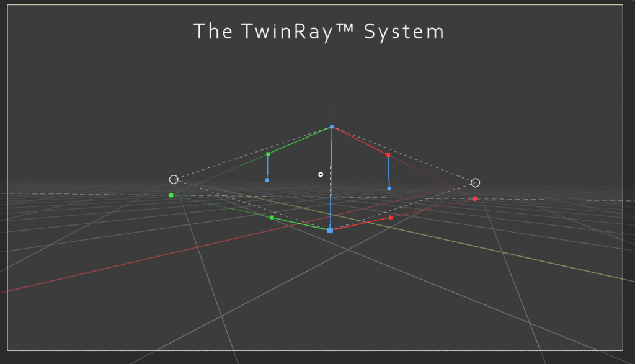
Task: Select large blue handle at center line bottom
Action: 330,230
